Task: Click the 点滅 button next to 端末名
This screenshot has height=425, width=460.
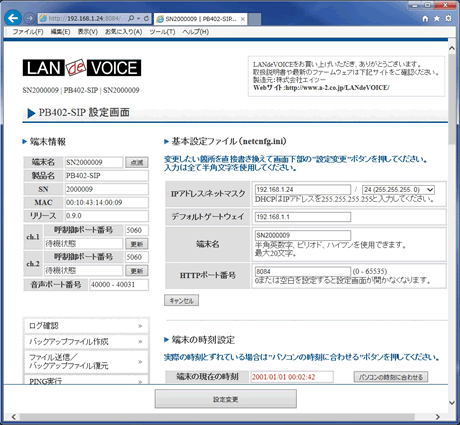Action: click(x=137, y=163)
